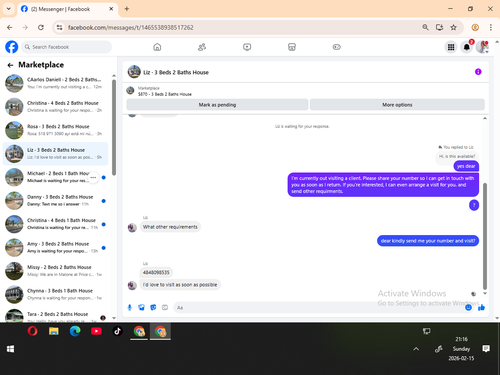500x375 pixels.
Task: Click the back arrow beside Marketplace
Action: pos(10,65)
